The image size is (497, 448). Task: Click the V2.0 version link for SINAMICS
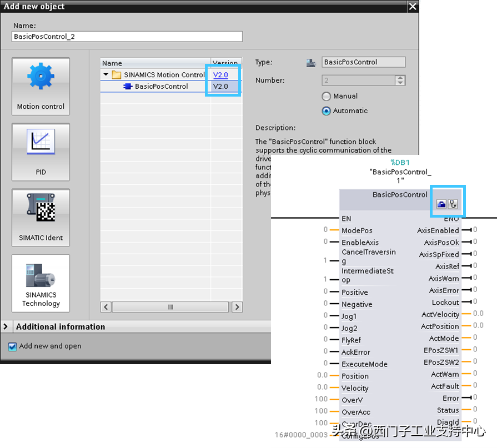(x=220, y=75)
